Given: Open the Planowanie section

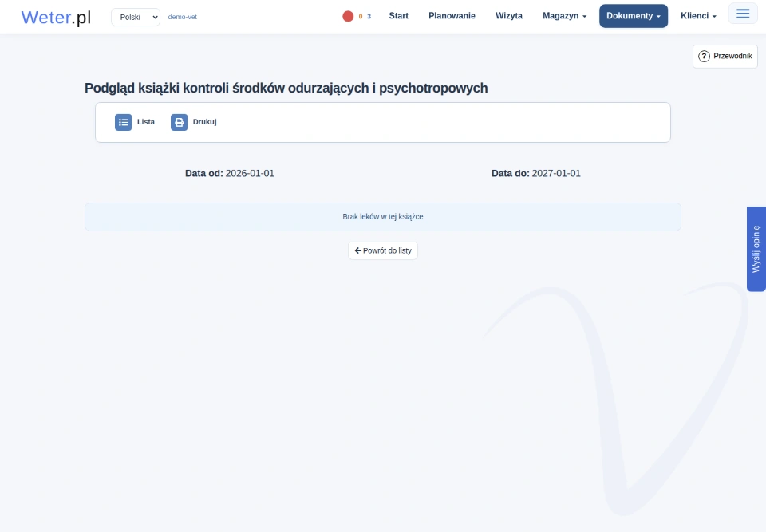Looking at the screenshot, I should [x=452, y=16].
